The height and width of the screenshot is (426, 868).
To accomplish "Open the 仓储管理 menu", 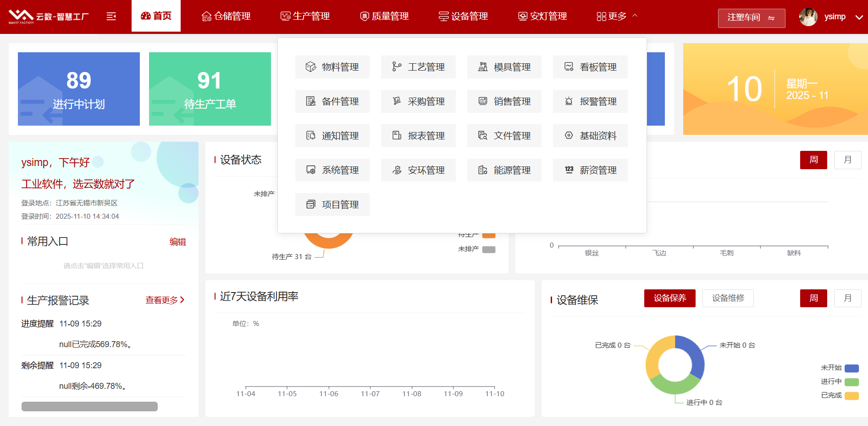I will tap(226, 16).
